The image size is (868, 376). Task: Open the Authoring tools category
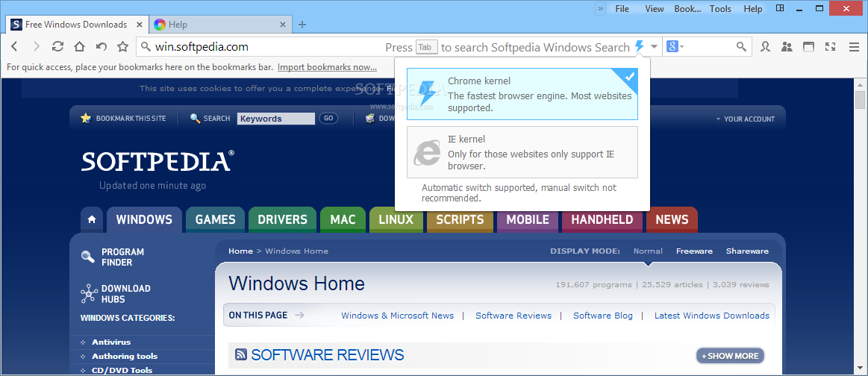click(125, 357)
